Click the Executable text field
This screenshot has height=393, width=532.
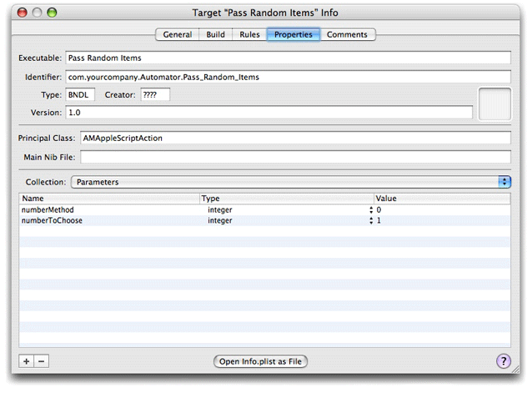[x=288, y=59]
